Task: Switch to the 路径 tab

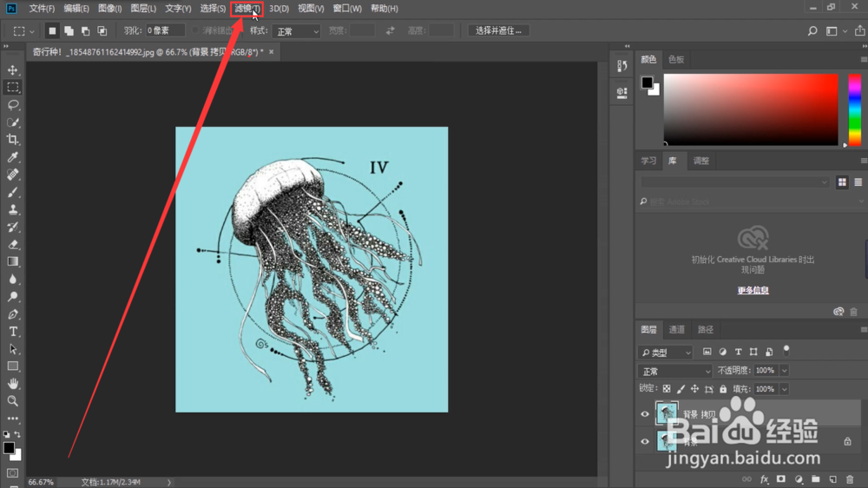Action: point(705,330)
